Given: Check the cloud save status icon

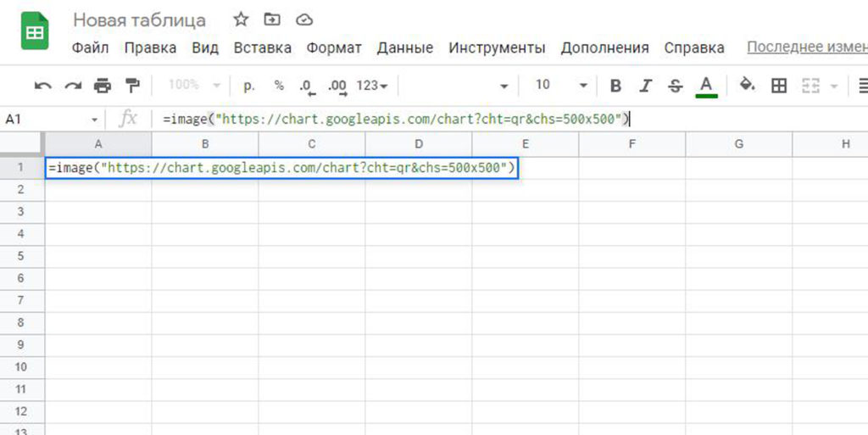Looking at the screenshot, I should point(303,20).
